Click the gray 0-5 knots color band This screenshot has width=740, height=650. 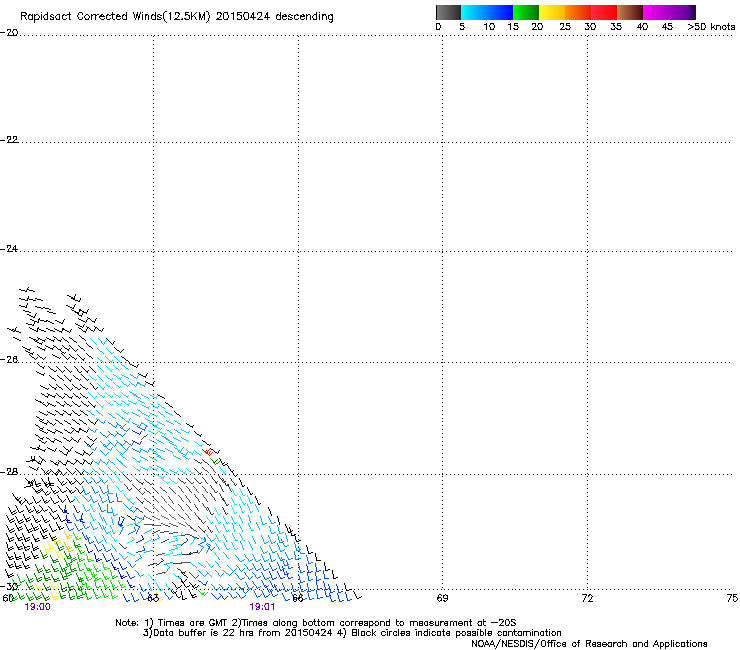pos(448,12)
